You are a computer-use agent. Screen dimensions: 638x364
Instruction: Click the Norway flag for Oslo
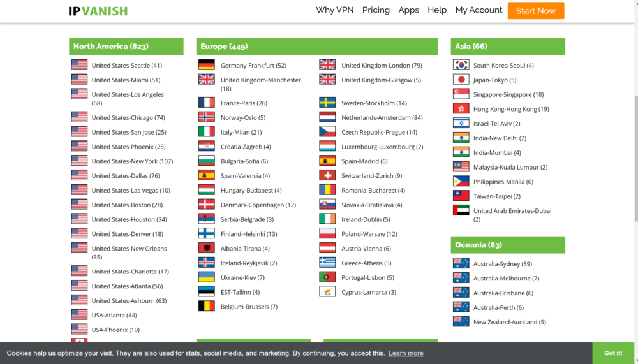tap(206, 117)
